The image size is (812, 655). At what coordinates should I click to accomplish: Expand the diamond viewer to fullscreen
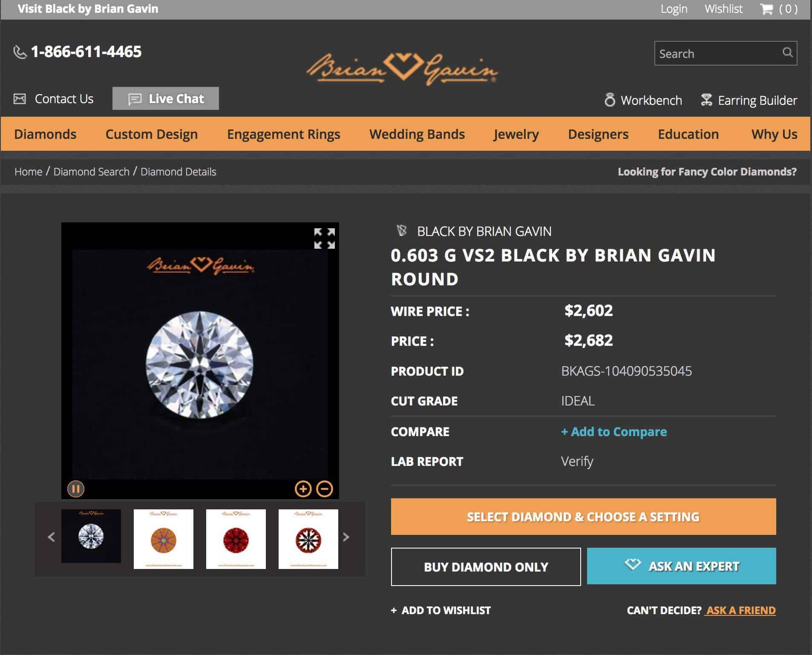click(x=324, y=238)
